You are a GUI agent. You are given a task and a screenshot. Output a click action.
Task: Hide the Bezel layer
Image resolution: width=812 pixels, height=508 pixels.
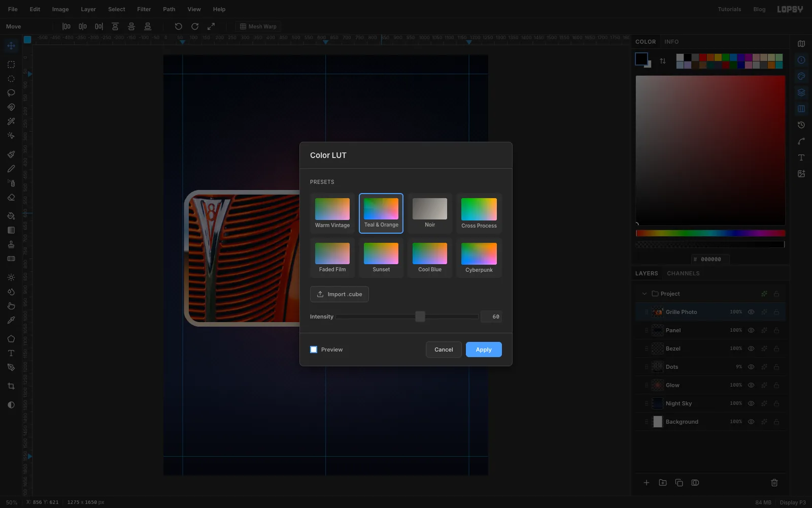751,348
